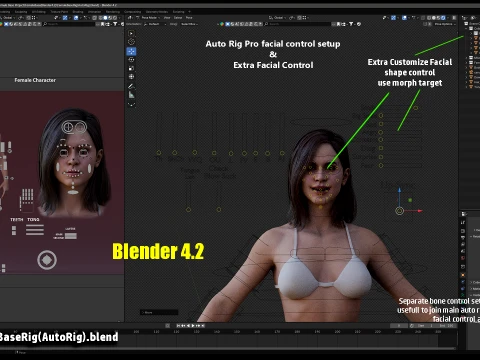Click the filter funnel in left viewport header
Viewport: 480px width, 360px height.
click(x=115, y=24)
